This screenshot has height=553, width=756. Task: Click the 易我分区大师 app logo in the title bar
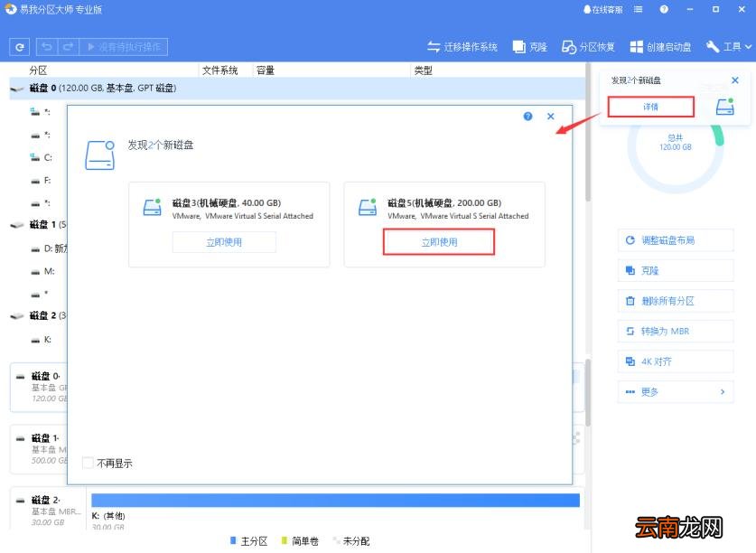[10, 9]
